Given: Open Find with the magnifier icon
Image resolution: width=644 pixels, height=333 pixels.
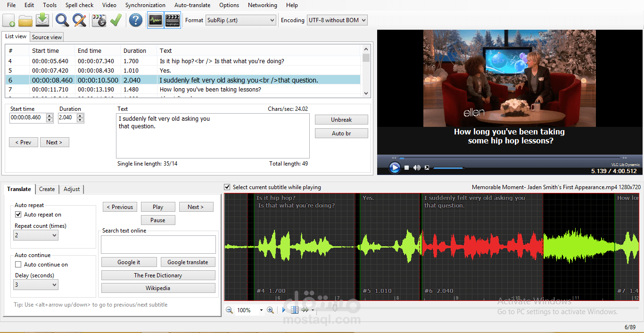Looking at the screenshot, I should click(x=62, y=20).
